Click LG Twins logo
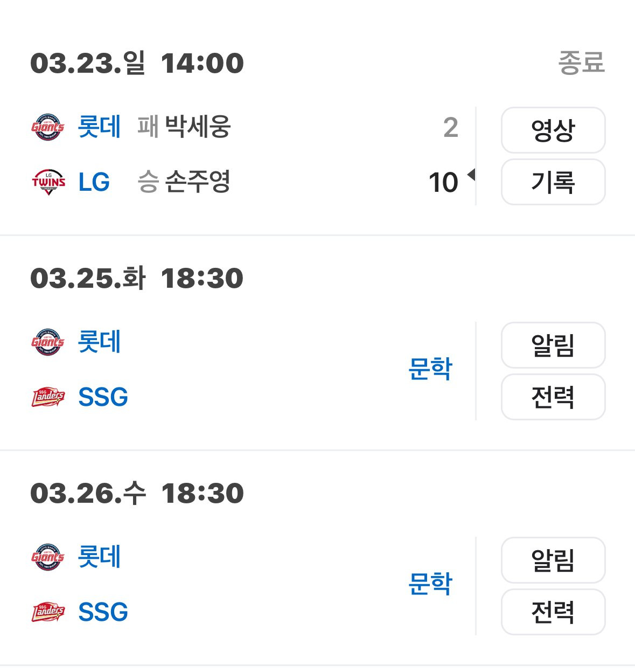Image resolution: width=635 pixels, height=672 pixels. (48, 182)
